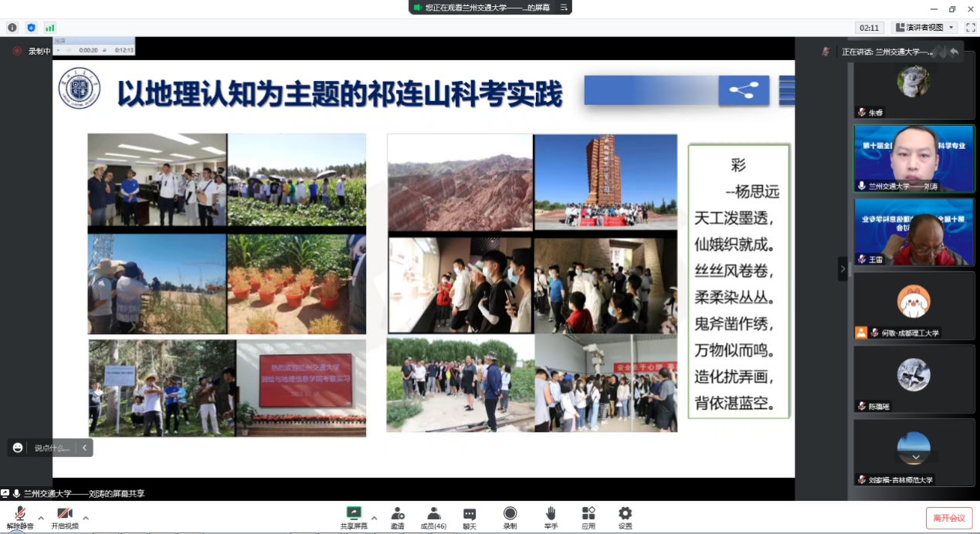Screen dimensions: 980x534
Task: Open the 邀请 invite icon
Action: 397,516
